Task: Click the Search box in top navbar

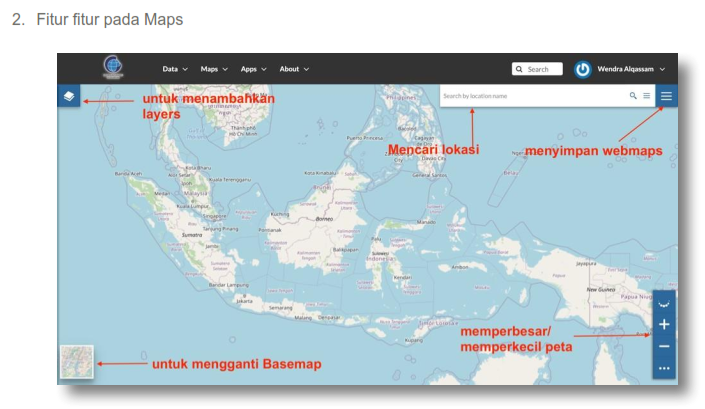Action: (x=538, y=69)
